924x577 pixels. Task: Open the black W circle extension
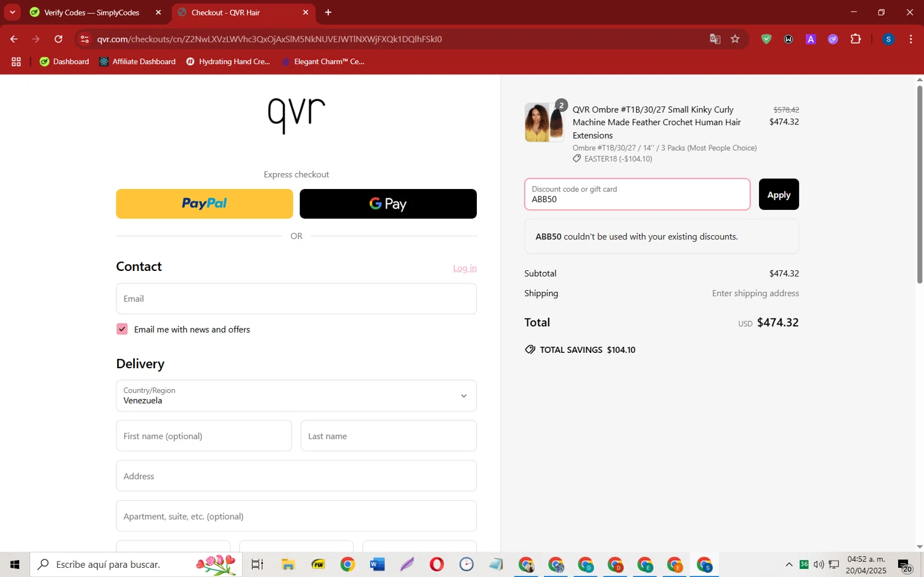coord(788,39)
